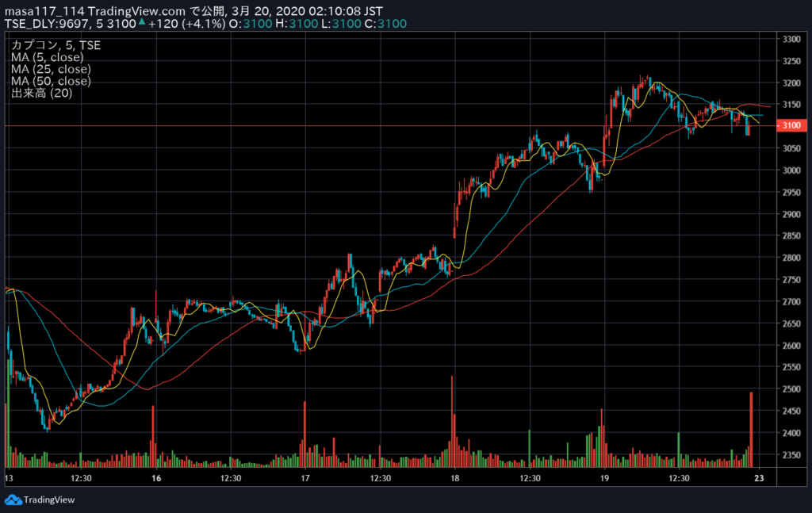Click the 2350 price axis label
The image size is (812, 513).
pyautogui.click(x=791, y=455)
